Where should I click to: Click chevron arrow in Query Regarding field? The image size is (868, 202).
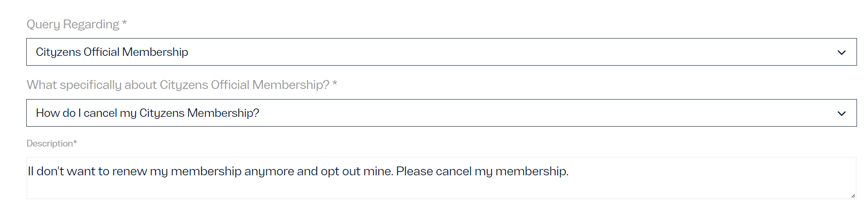point(841,53)
